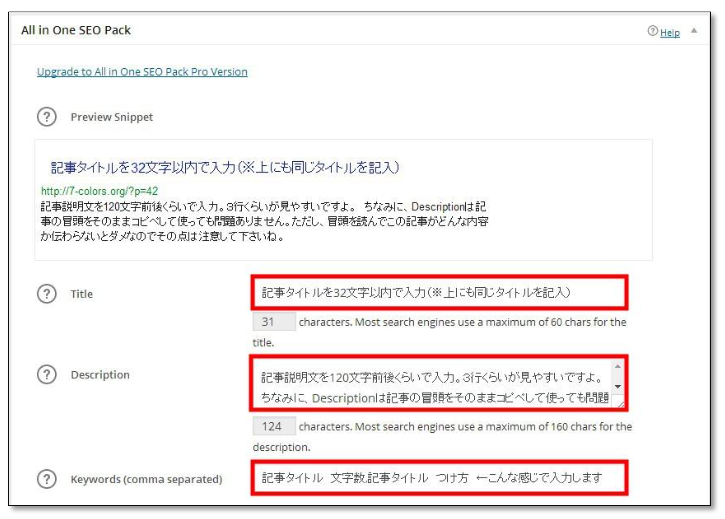Click the Preview Snippet help question icon
The height and width of the screenshot is (519, 725).
pyautogui.click(x=47, y=117)
